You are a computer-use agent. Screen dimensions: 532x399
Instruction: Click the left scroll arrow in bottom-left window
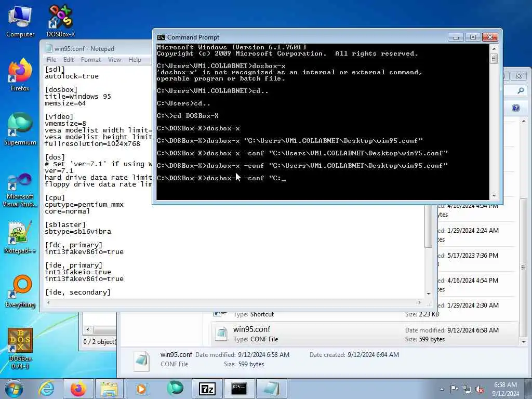(88, 329)
